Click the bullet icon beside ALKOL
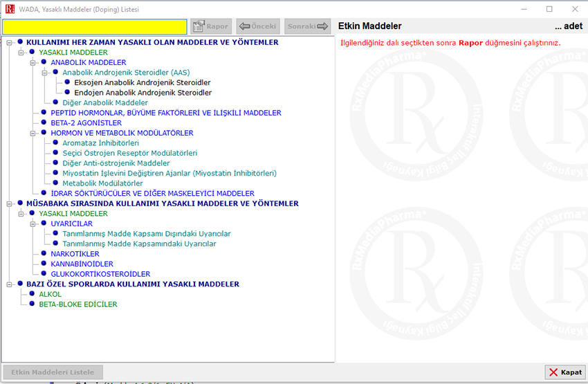The width and height of the screenshot is (588, 384). click(x=32, y=294)
